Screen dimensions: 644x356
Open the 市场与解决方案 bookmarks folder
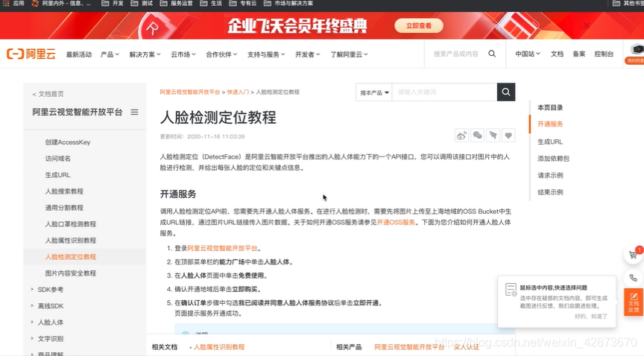[x=288, y=3]
